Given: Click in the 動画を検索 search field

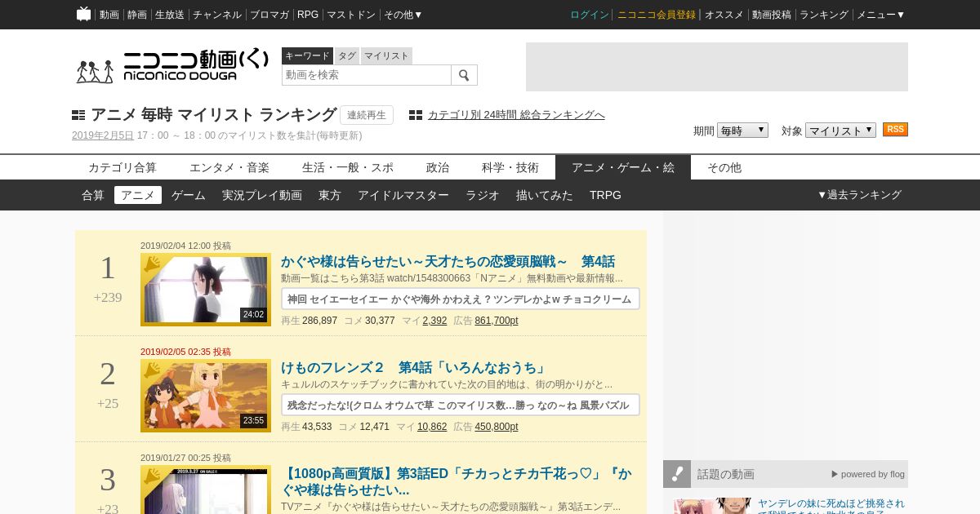Looking at the screenshot, I should [367, 75].
